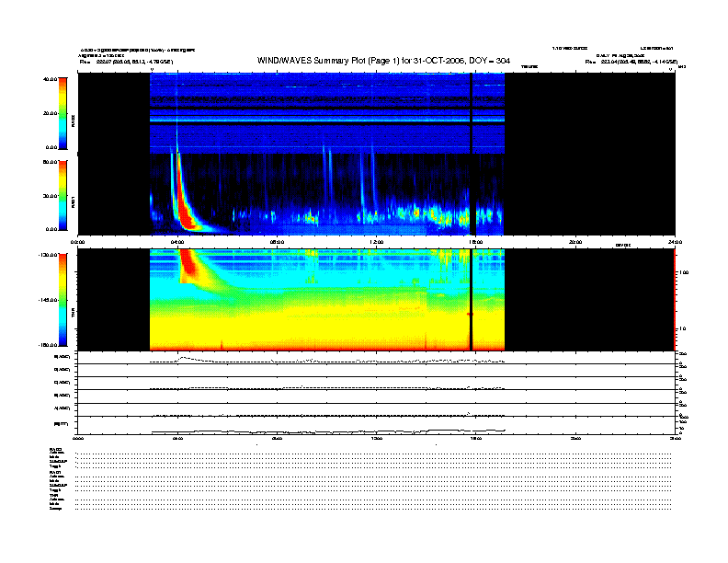The image size is (728, 563).
Task: Click the bright cyan horizontal band in RAD2
Action: click(x=327, y=120)
